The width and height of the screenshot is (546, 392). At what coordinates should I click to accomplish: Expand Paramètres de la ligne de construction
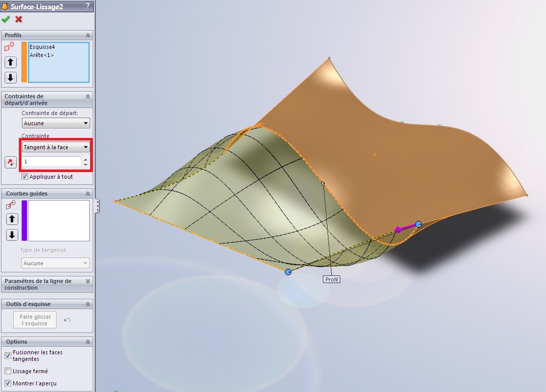(x=88, y=281)
